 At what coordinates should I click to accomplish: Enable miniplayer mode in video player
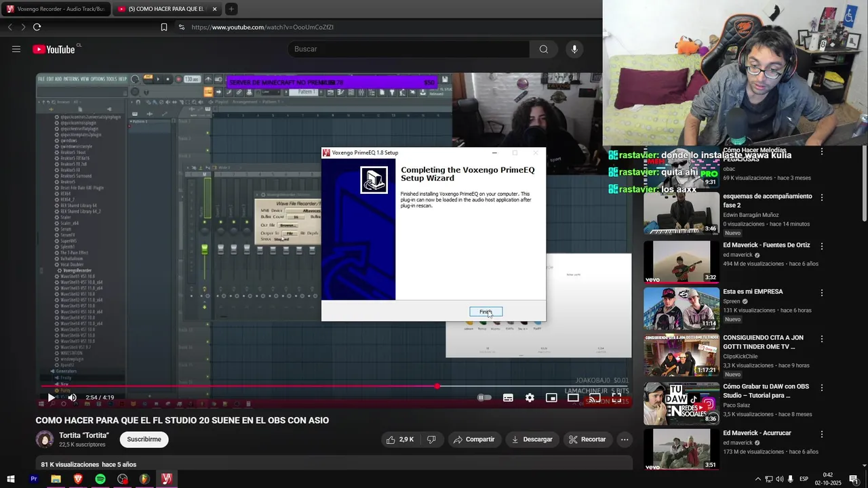click(x=551, y=398)
